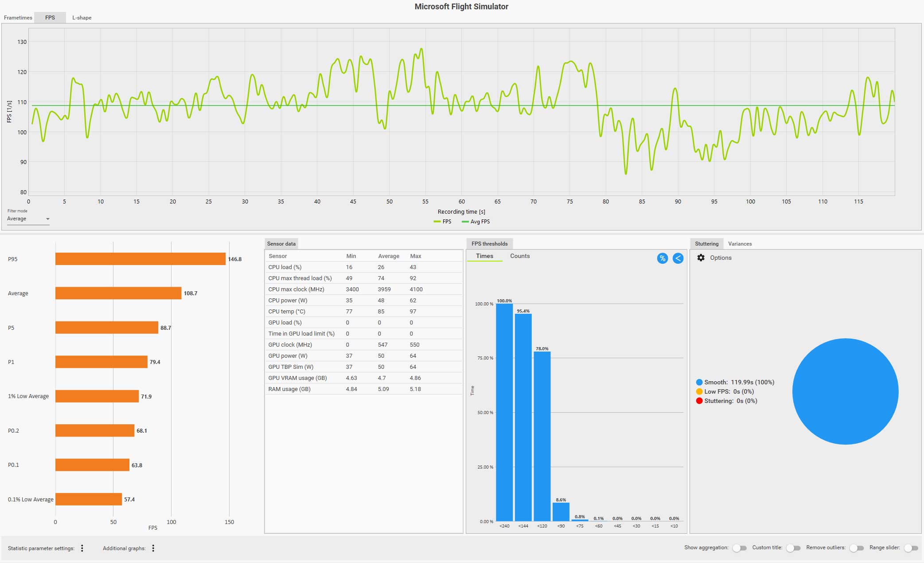Screen dimensions: 924x563
Task: Open Statistic parameter settings three-dot menu
Action: coord(82,548)
